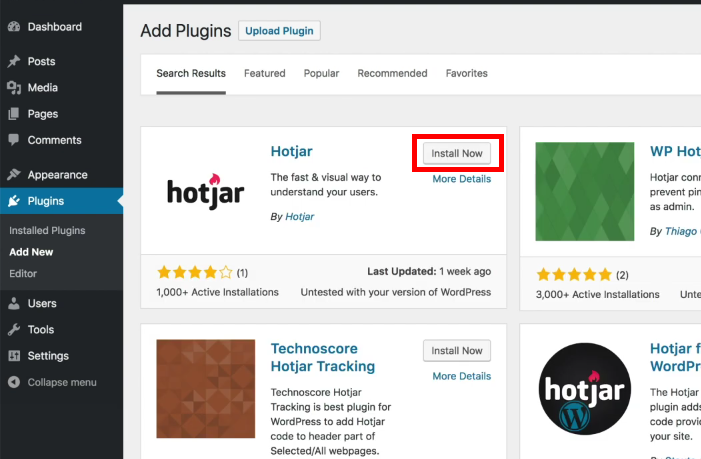Open More Details for Technoscore Hotjar Tracking
The image size is (701, 459).
click(462, 376)
